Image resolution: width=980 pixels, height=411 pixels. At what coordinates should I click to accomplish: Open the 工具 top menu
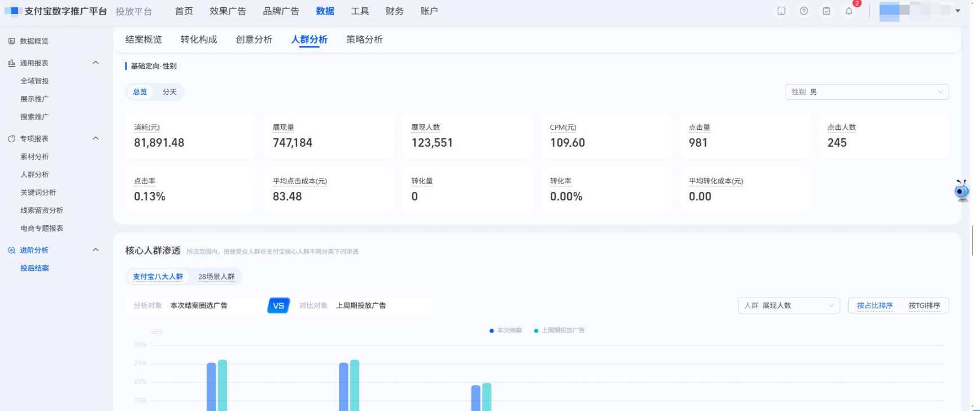click(x=360, y=11)
